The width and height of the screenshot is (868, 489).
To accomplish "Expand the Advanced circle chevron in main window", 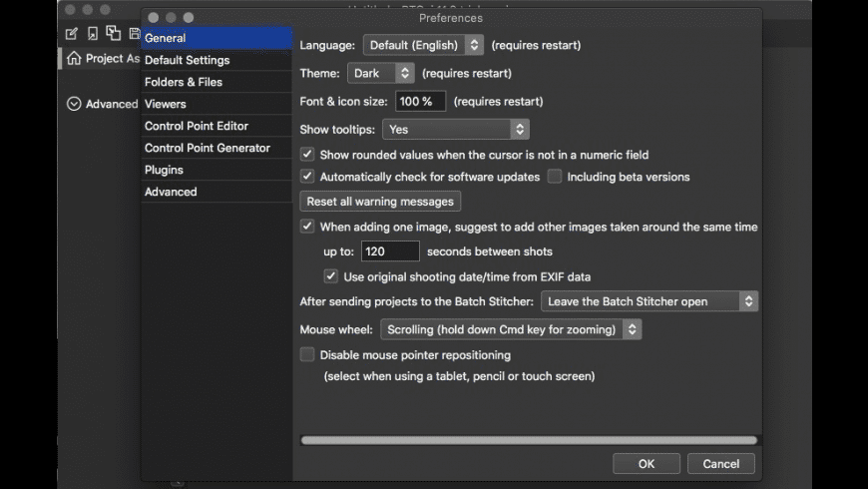I will pyautogui.click(x=74, y=104).
